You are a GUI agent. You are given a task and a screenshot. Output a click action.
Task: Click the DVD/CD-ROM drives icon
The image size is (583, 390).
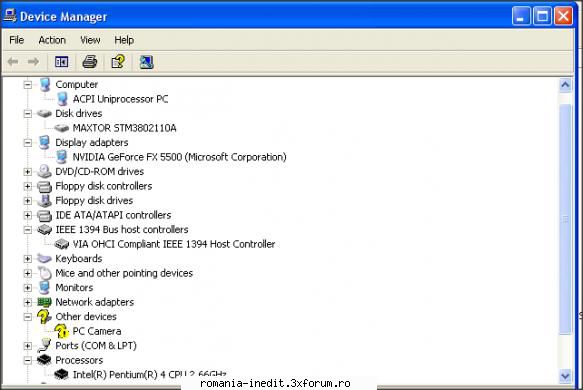(44, 171)
